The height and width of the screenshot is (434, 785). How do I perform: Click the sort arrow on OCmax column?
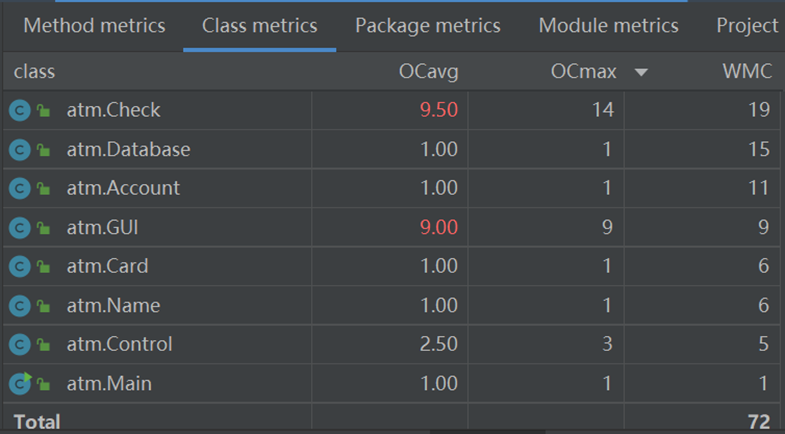click(641, 72)
